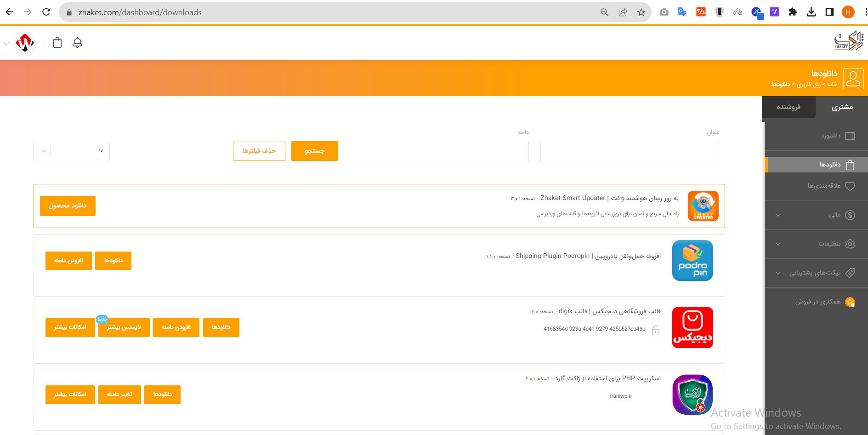Click افزودن دامنه for Podropin plugin
Viewport: 868px width, 435px height.
pyautogui.click(x=68, y=261)
